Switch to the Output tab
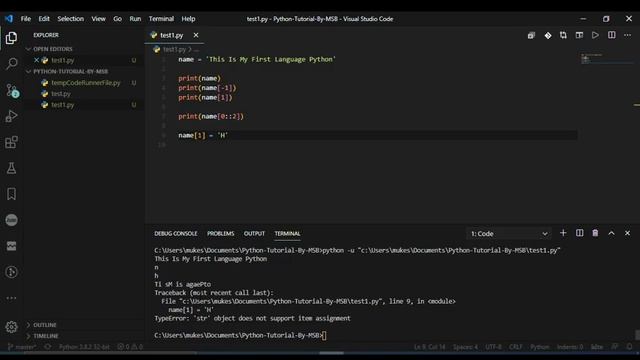Viewport: 640px width, 360px height. pyautogui.click(x=254, y=233)
